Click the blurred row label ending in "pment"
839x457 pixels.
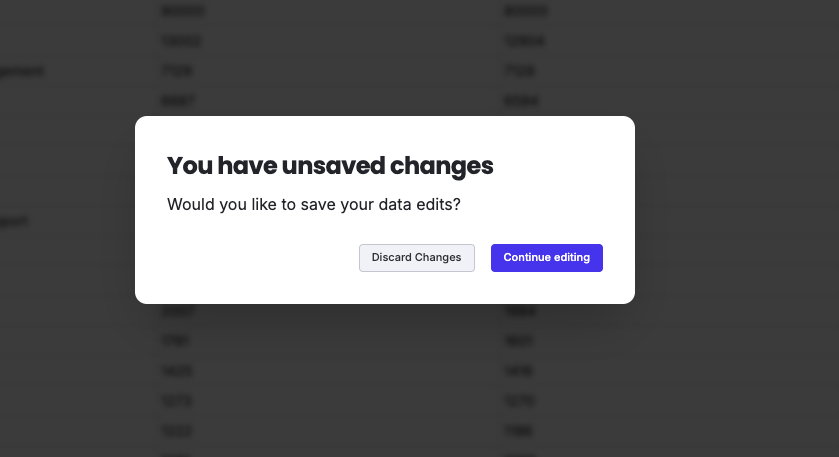pyautogui.click(x=22, y=71)
